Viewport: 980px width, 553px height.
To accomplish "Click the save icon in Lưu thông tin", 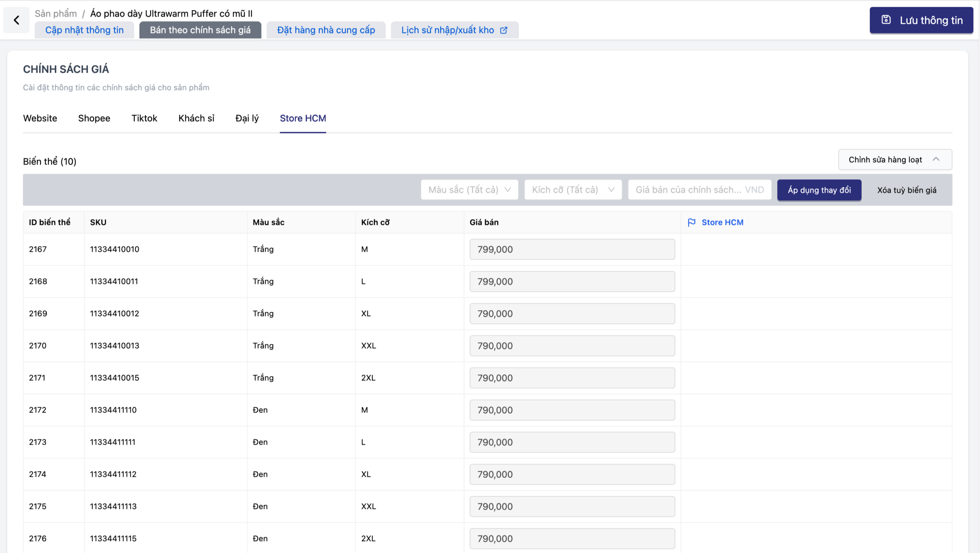I will coord(886,20).
